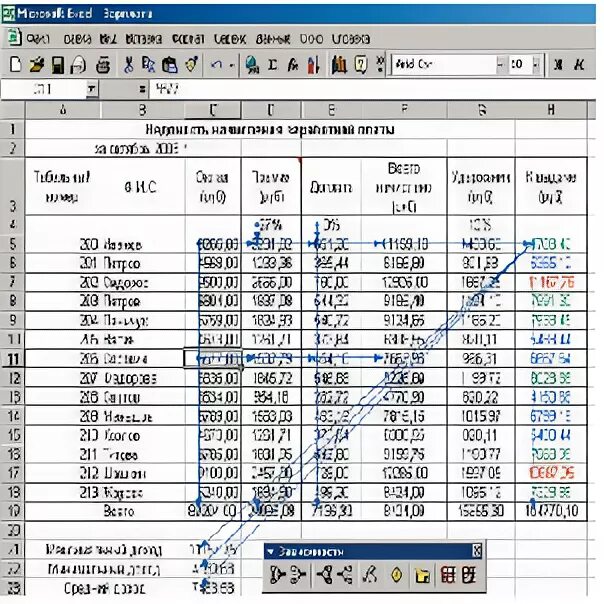The width and height of the screenshot is (604, 604).
Task: Open the Окно menu
Action: tap(311, 39)
